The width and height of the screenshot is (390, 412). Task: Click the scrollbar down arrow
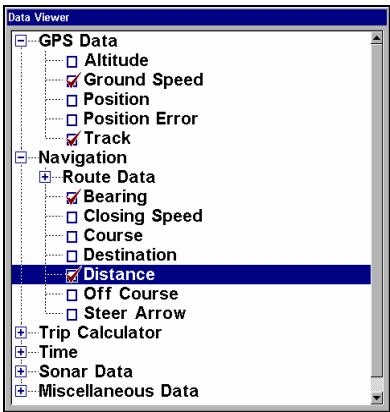377,397
